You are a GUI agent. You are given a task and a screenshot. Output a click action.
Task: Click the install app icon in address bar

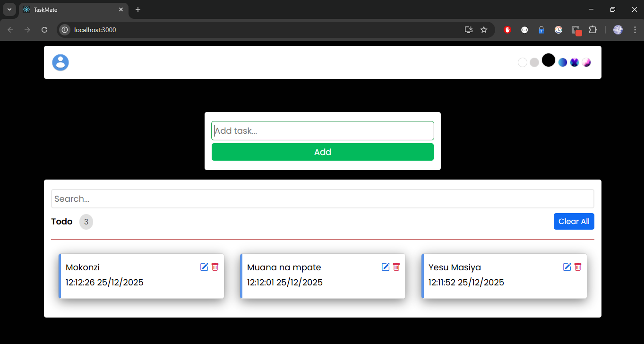coord(469,30)
